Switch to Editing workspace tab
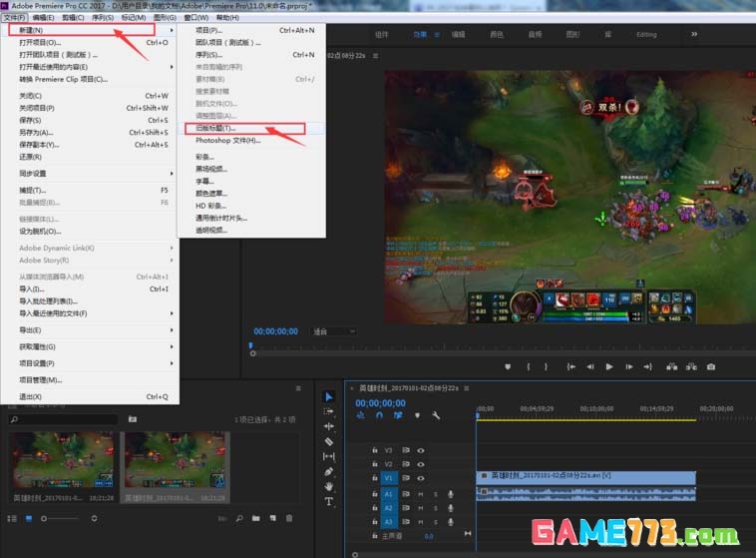 pyautogui.click(x=646, y=35)
